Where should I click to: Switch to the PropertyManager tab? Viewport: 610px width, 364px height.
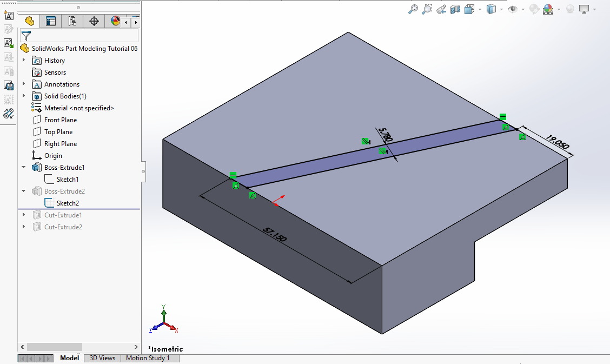[x=51, y=21]
